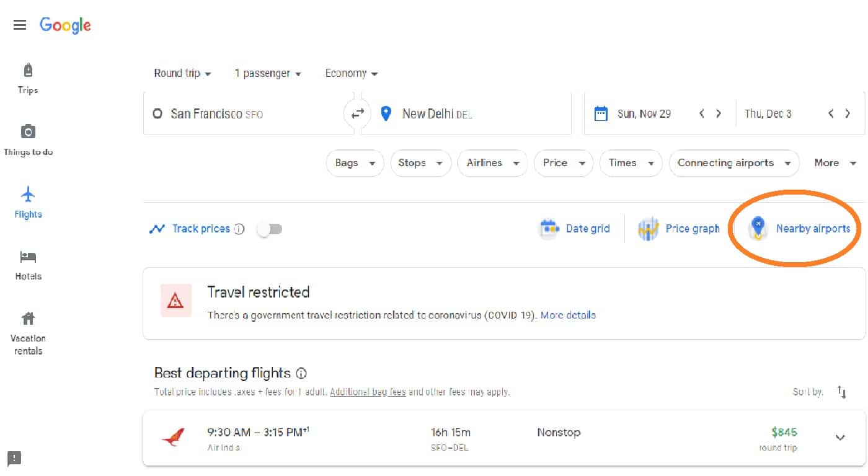868x476 pixels.
Task: Click the send feedback icon
Action: [14, 459]
